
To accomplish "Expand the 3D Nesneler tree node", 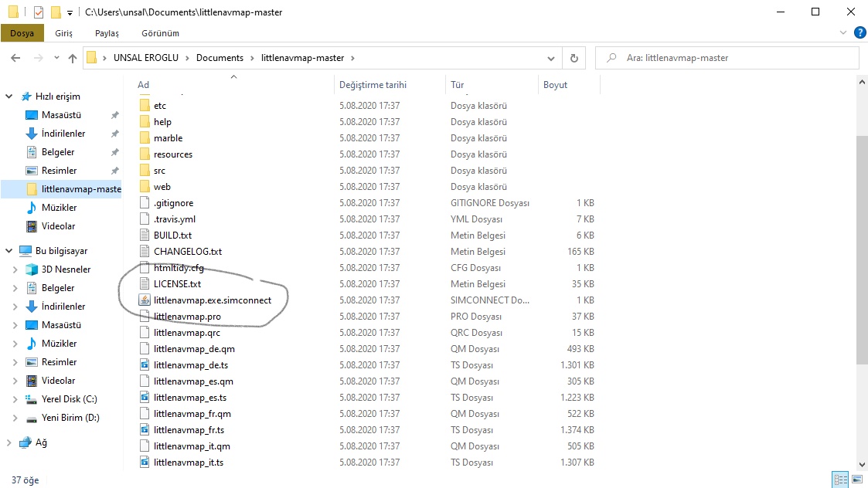I will coord(15,269).
